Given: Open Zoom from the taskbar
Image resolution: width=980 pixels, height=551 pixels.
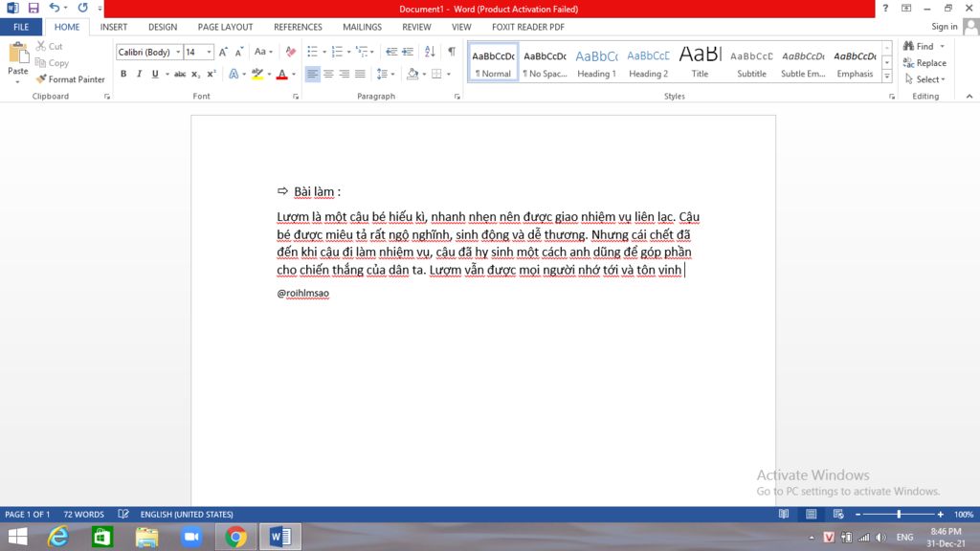Looking at the screenshot, I should (x=191, y=537).
